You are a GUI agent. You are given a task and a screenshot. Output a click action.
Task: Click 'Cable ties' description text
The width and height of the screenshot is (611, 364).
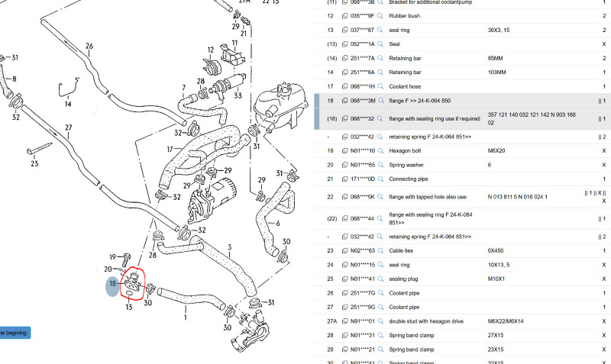click(x=401, y=251)
